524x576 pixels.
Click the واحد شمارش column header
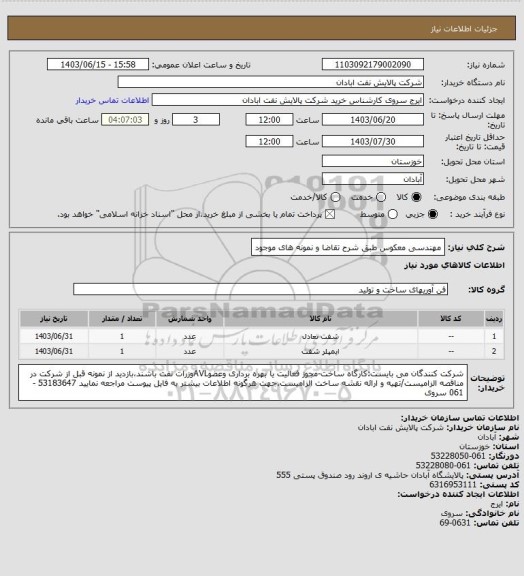click(190, 319)
